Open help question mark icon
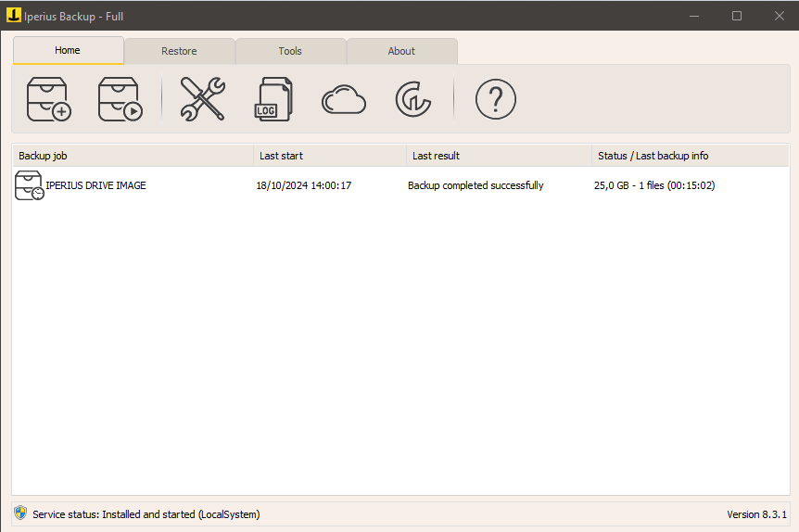Viewport: 799px width, 532px height. 495,99
